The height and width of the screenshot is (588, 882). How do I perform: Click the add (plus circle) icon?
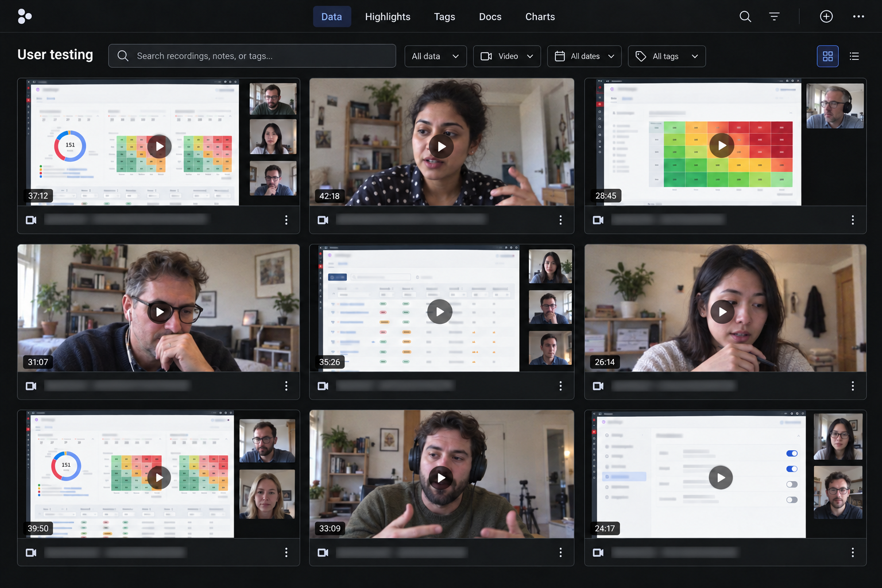click(x=826, y=16)
